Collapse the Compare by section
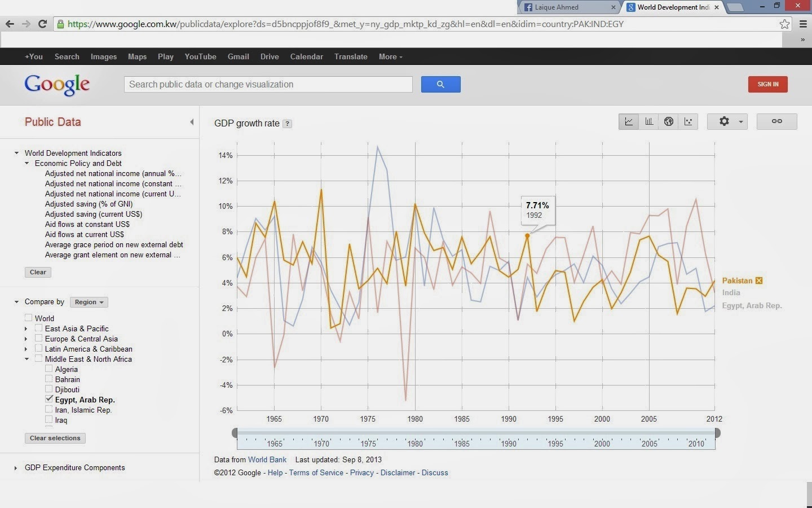The image size is (812, 508). (x=16, y=302)
